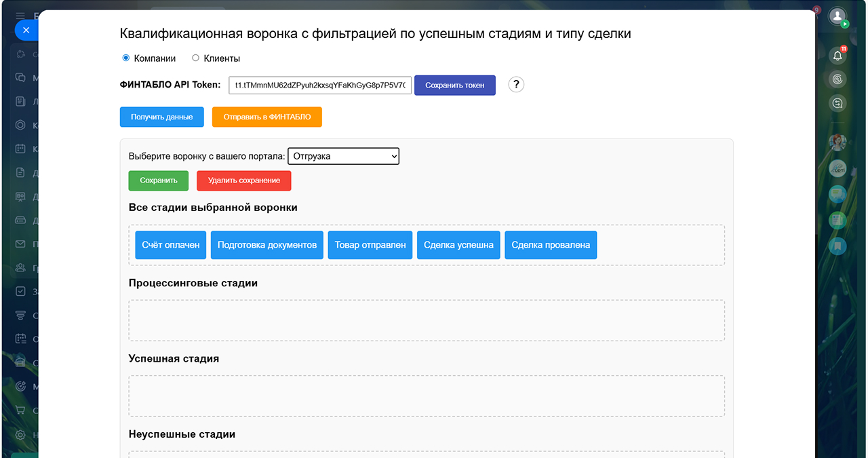
Task: Click the mail envelope icon in left sidebar
Action: coord(20,244)
